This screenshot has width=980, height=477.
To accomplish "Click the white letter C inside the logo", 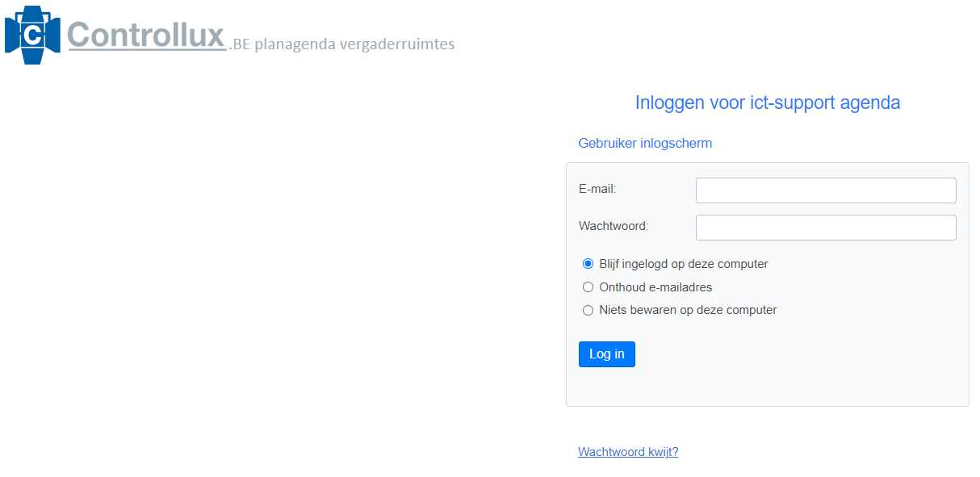I will 33,36.
